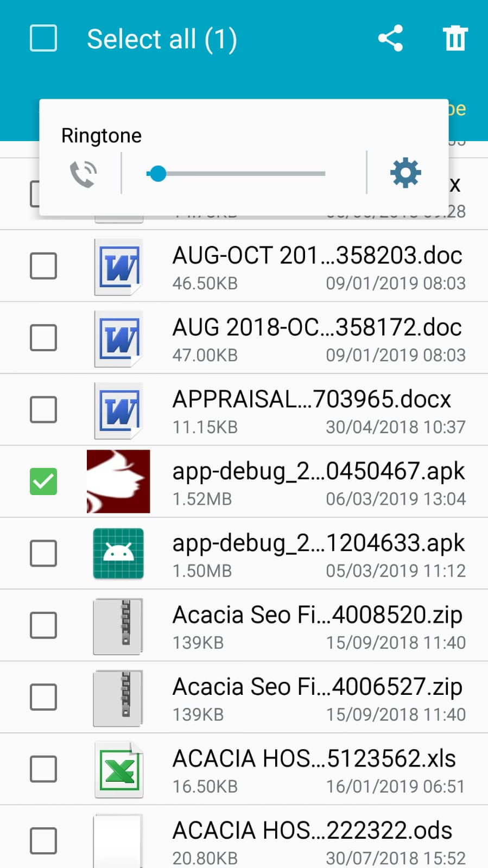The width and height of the screenshot is (488, 868).
Task: Tap Excel icon for ACACIA HOS xls
Action: (x=118, y=769)
